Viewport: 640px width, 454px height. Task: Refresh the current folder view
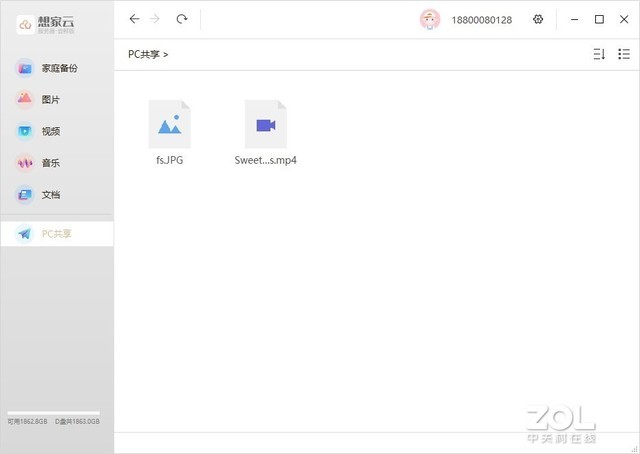pos(182,19)
